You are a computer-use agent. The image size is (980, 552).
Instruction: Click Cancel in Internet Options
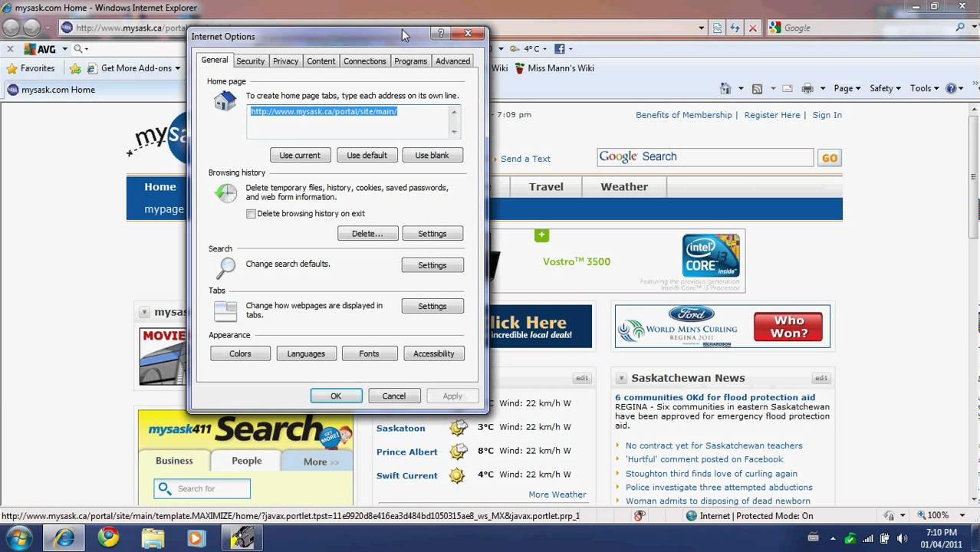pyautogui.click(x=394, y=396)
